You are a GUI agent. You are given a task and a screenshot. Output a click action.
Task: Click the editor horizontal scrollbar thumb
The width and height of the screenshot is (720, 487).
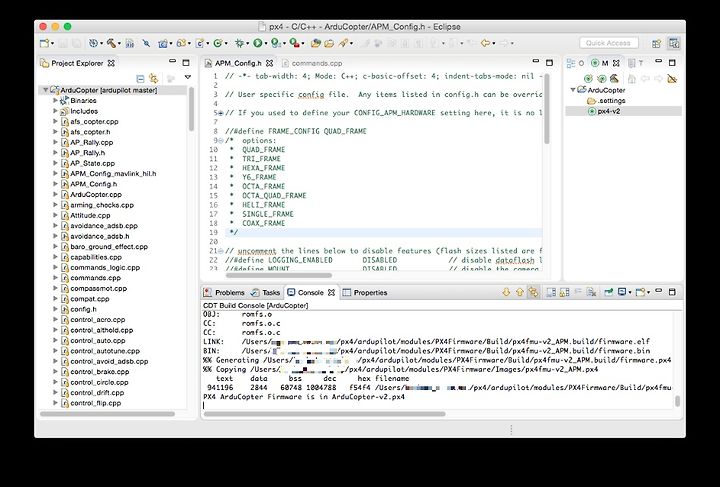pos(279,275)
